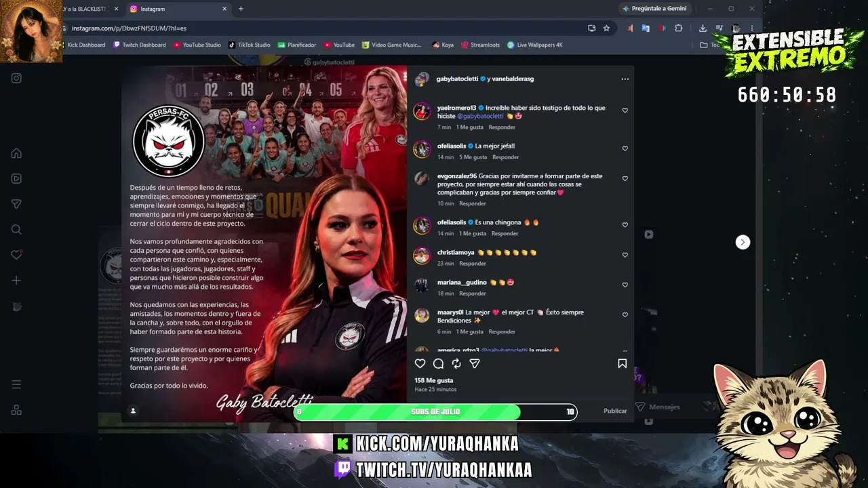
Task: Open the hamburger More menu in sidebar
Action: (16, 384)
